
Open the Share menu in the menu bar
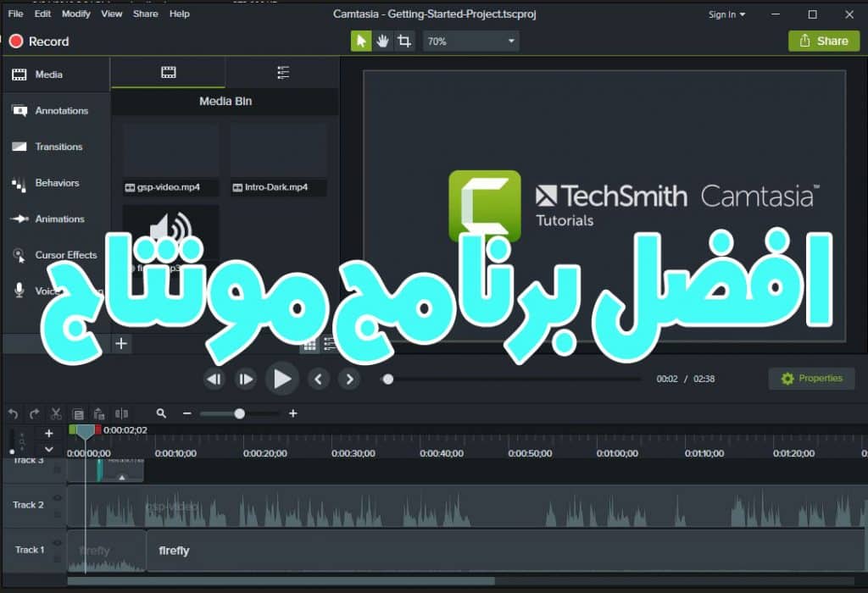146,14
